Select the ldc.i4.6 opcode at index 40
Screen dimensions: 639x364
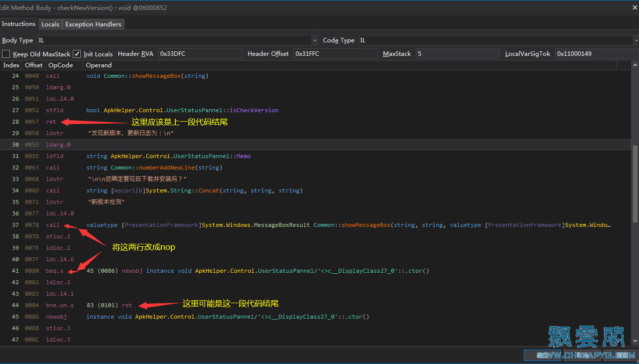[x=59, y=259]
